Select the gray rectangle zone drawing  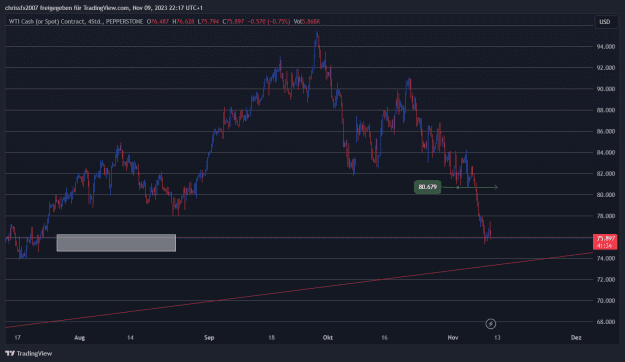[x=116, y=243]
